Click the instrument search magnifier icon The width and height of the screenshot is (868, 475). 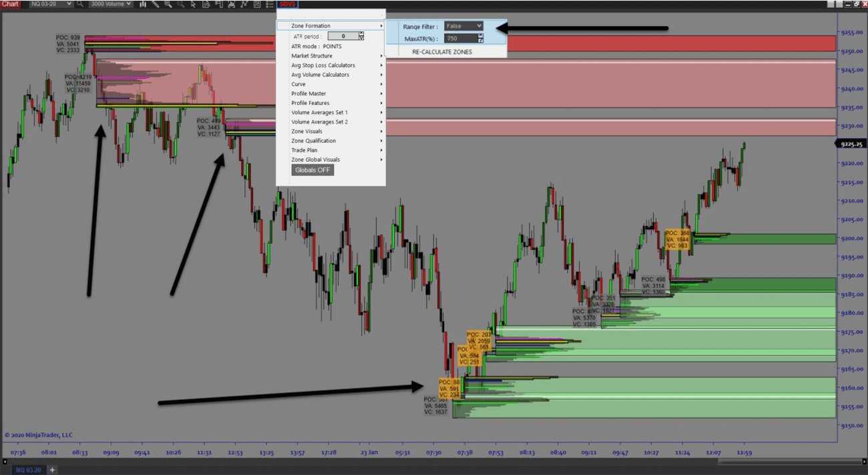pyautogui.click(x=80, y=4)
